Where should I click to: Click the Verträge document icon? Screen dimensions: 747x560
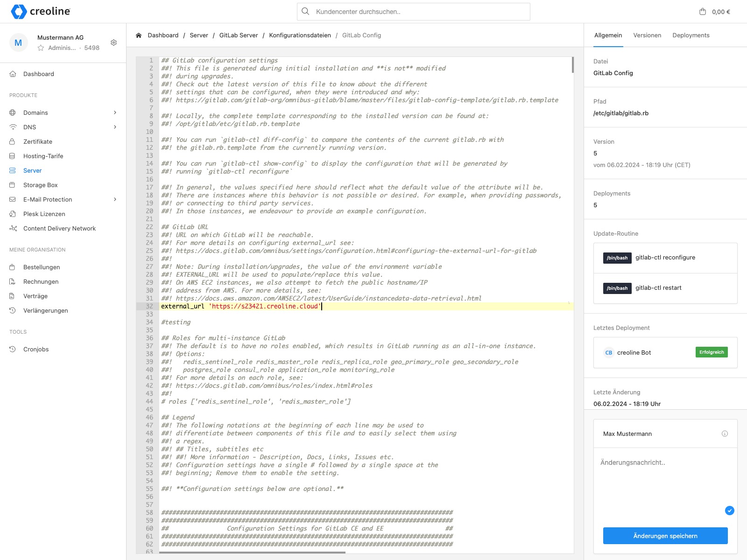coord(13,296)
